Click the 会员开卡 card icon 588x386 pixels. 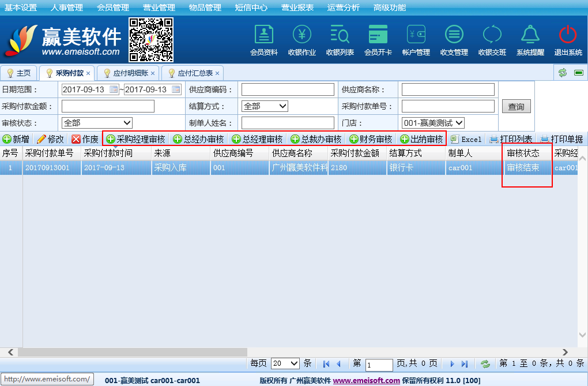378,35
